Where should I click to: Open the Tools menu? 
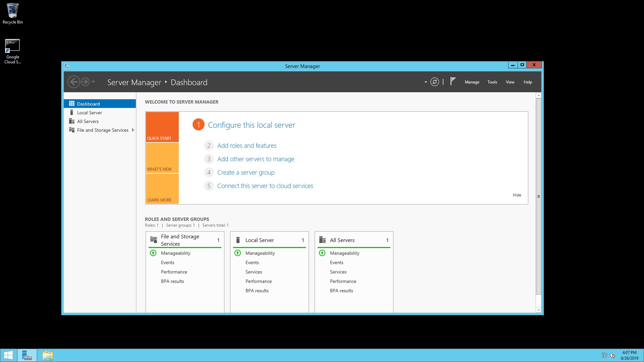[x=492, y=82]
